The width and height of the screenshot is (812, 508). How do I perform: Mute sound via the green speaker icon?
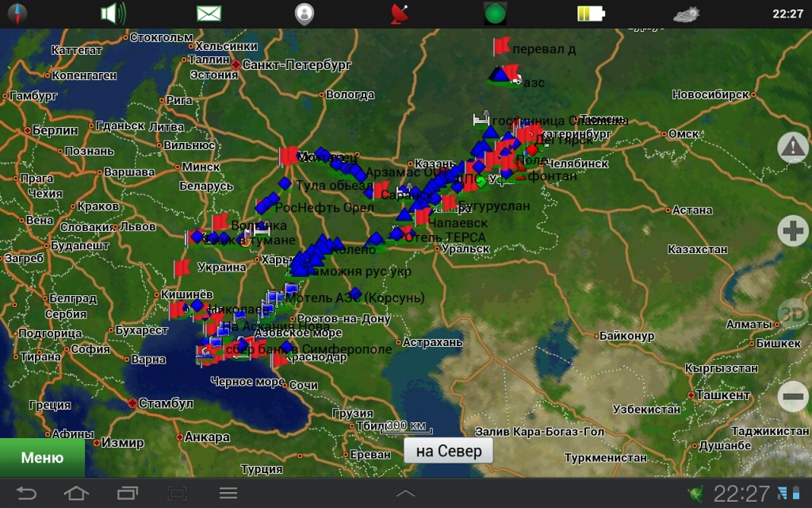113,13
